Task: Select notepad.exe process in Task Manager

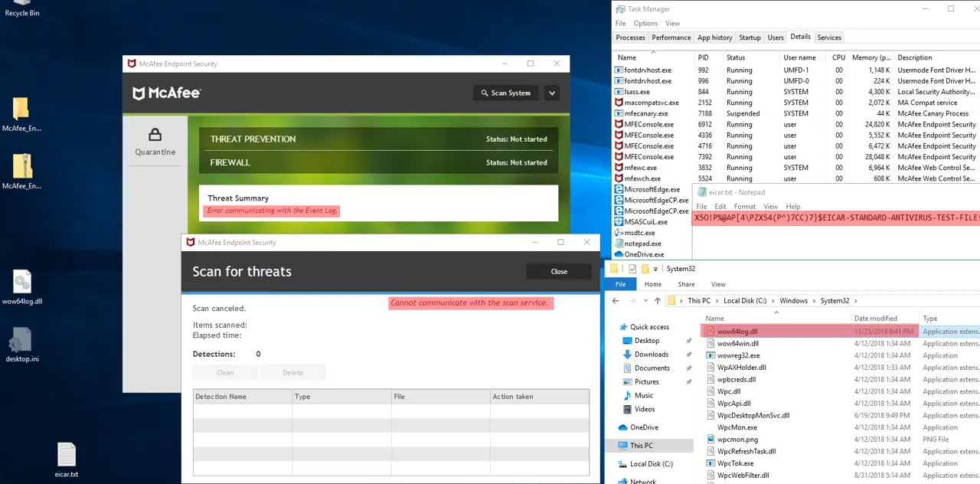Action: click(x=642, y=244)
